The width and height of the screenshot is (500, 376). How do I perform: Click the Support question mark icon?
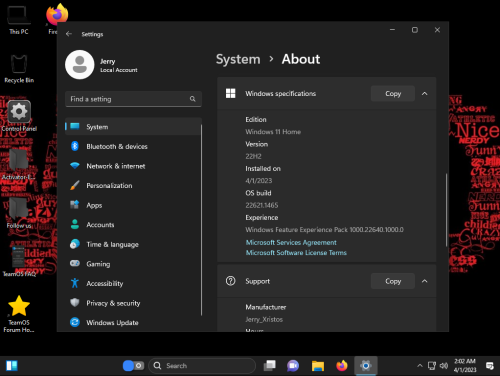pos(230,281)
